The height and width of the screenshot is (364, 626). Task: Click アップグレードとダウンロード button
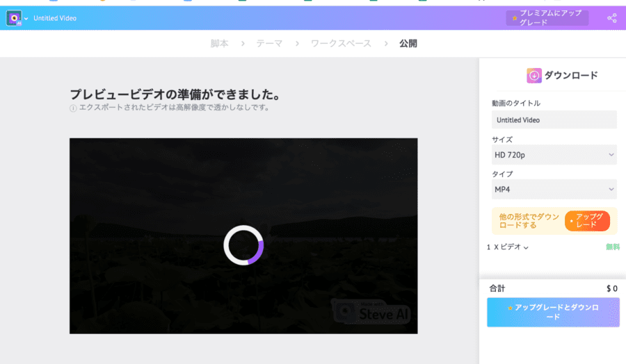click(553, 312)
